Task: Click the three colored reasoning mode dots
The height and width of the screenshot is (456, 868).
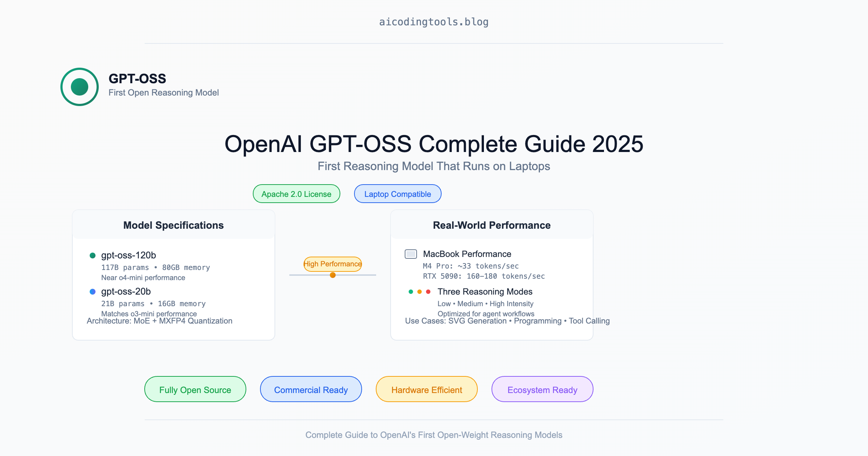Action: pyautogui.click(x=420, y=292)
